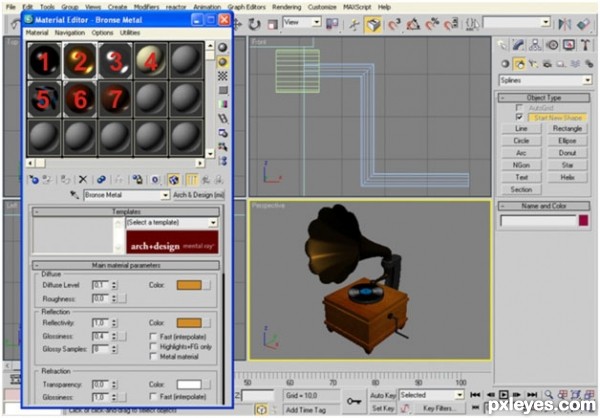The height and width of the screenshot is (418, 600).
Task: Click the Key Filters button
Action: click(x=438, y=408)
